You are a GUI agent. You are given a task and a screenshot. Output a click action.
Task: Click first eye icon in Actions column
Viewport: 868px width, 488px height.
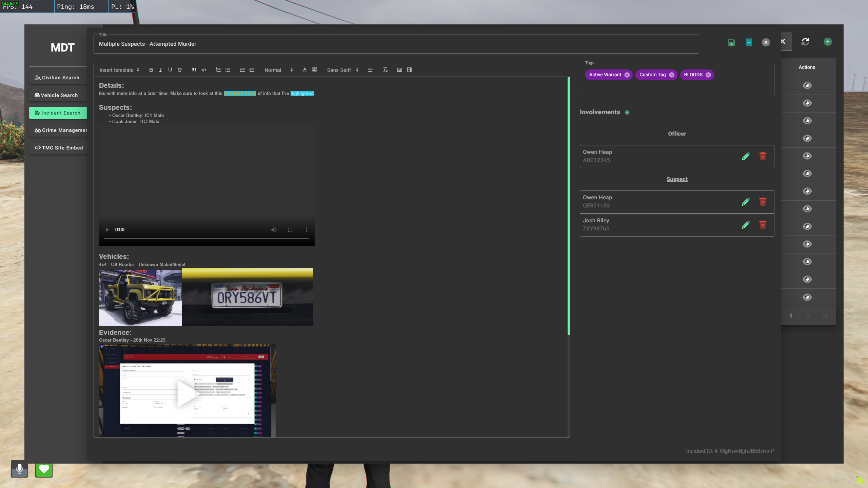[807, 85]
